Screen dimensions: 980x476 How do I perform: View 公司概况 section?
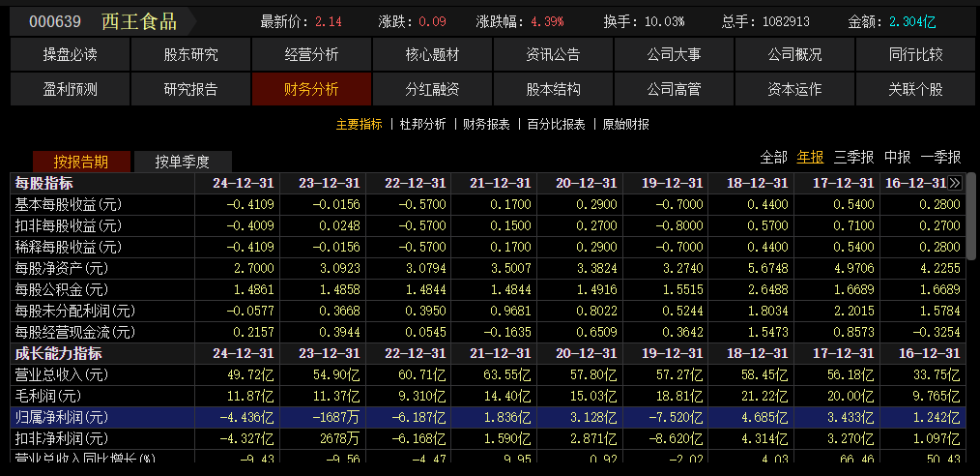[794, 54]
